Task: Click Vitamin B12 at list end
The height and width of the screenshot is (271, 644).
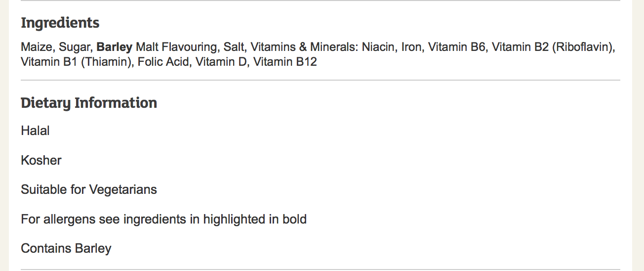Action: pos(285,62)
